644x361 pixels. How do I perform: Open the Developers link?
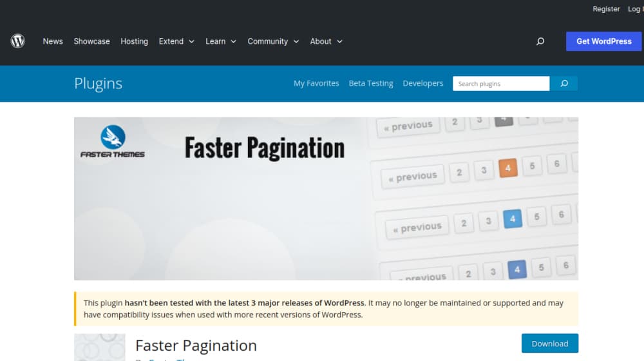click(x=423, y=83)
